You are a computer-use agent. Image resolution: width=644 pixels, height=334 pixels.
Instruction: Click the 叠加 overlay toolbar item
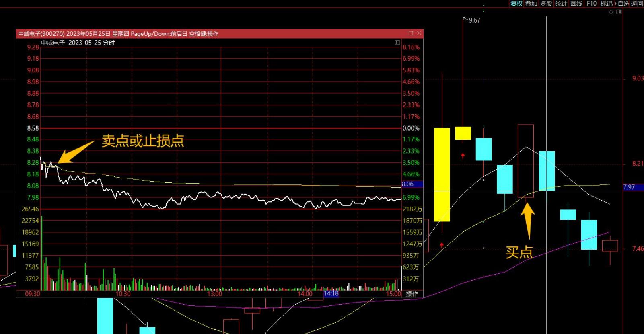[x=531, y=4]
